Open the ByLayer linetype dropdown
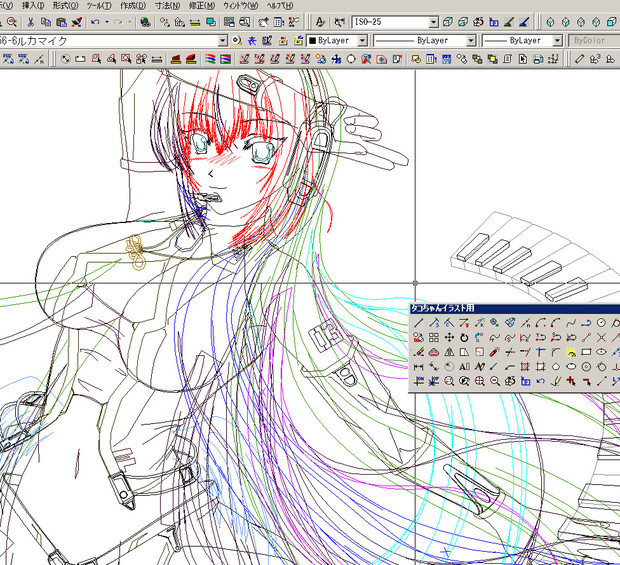Viewport: 620px width, 565px height. pyautogui.click(x=471, y=40)
